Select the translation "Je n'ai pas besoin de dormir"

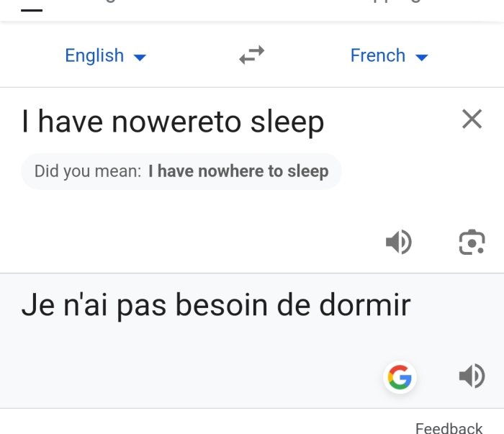tap(216, 305)
